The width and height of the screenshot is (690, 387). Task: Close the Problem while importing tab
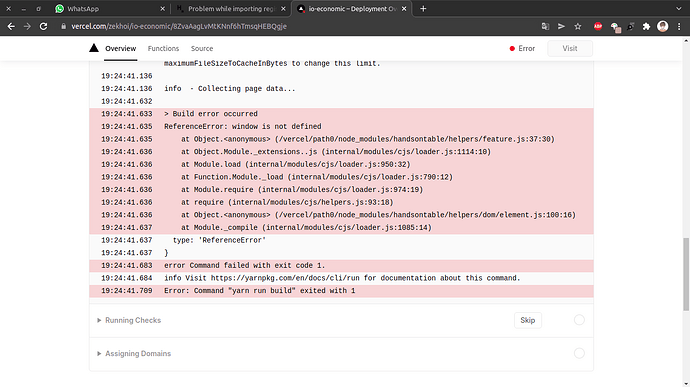283,9
